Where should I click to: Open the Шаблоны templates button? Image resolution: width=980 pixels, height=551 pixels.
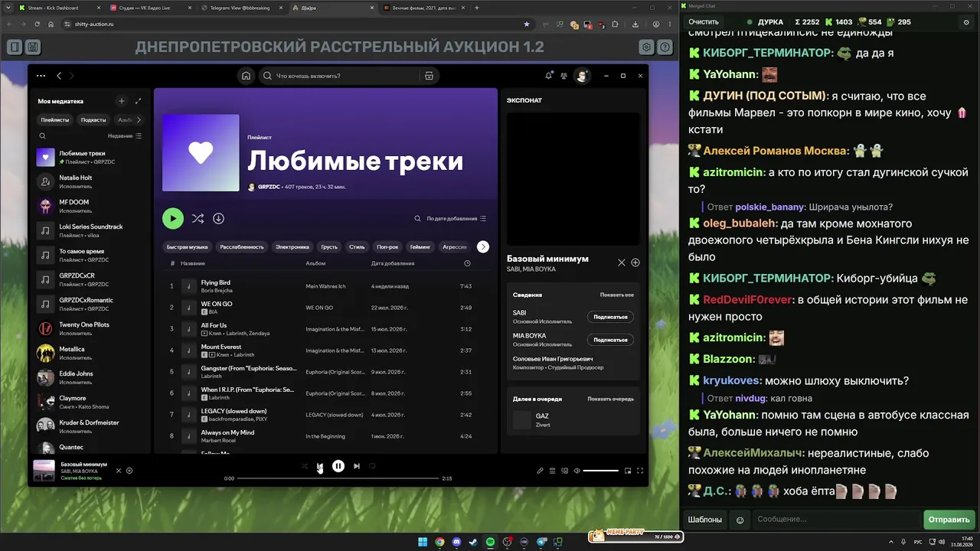705,520
